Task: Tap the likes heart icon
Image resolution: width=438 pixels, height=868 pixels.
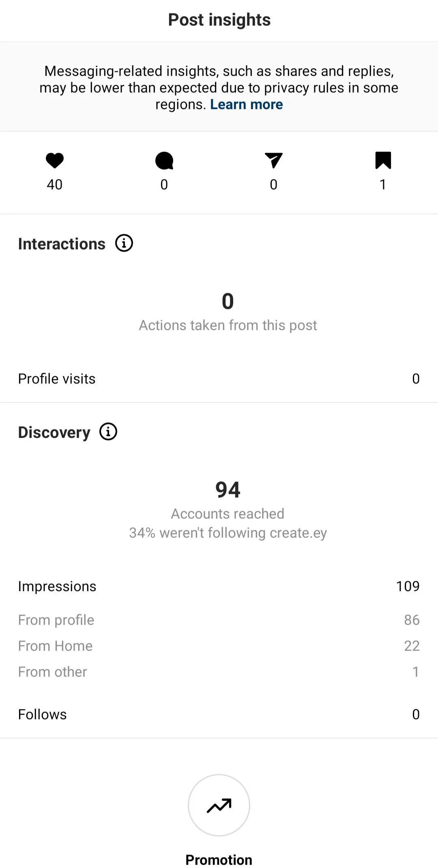Action: click(55, 161)
